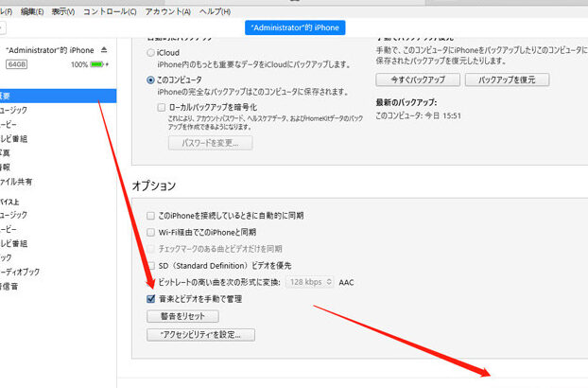Image resolution: width=588 pixels, height=388 pixels.
Task: Toggle チェックマークのある曲とビデオだけを同期 checkbox
Action: pos(150,249)
